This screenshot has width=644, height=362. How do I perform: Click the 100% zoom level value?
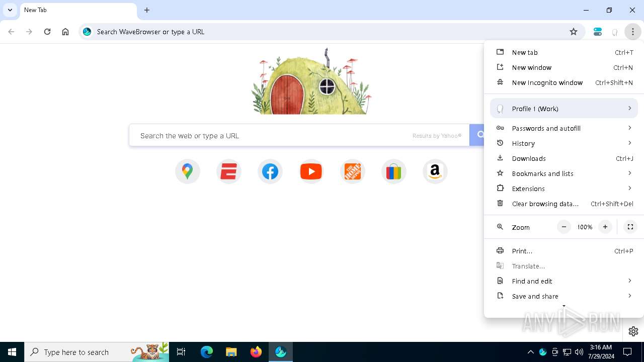pyautogui.click(x=585, y=227)
